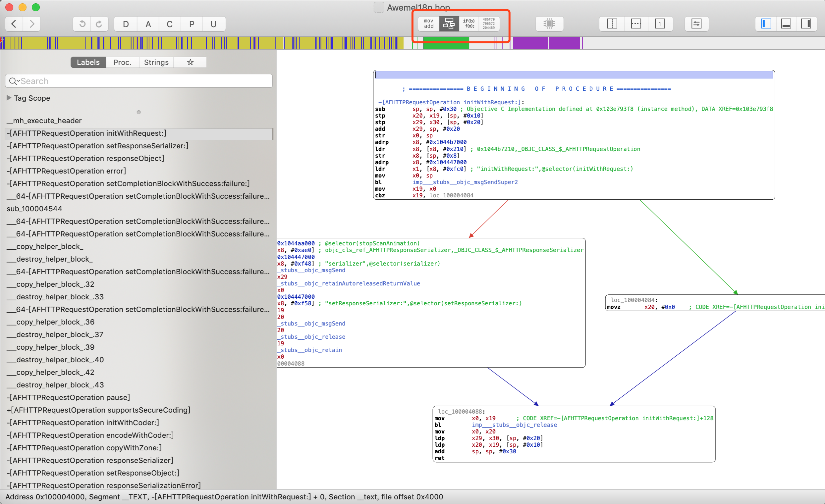Switch to the Strings tab
Viewport: 825px width, 504px height.
pos(156,62)
